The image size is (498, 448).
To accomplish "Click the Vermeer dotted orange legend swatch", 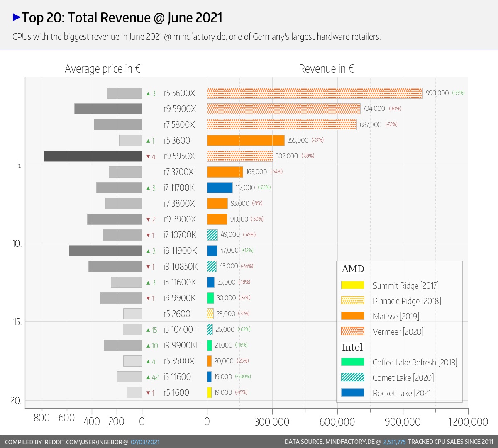I will [x=353, y=331].
